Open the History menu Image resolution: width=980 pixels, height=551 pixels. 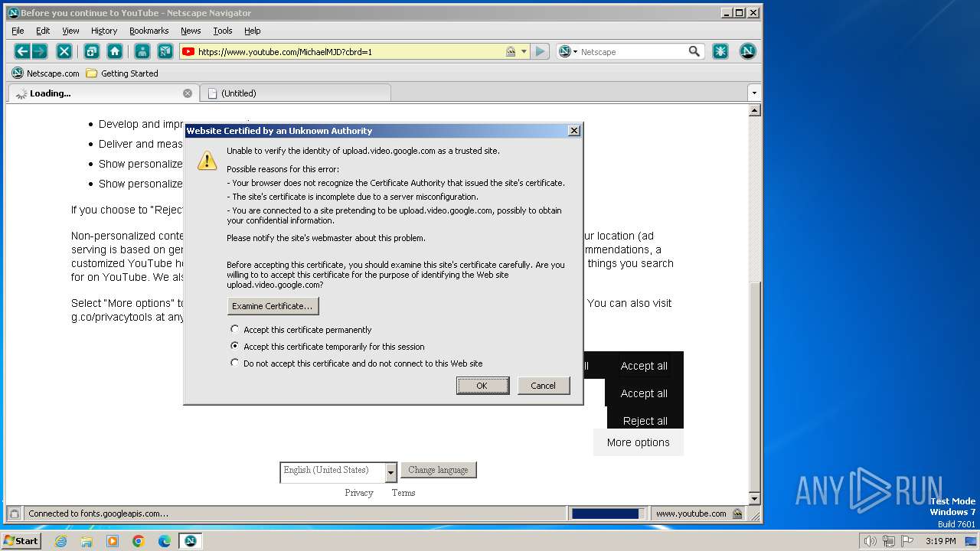pyautogui.click(x=104, y=31)
